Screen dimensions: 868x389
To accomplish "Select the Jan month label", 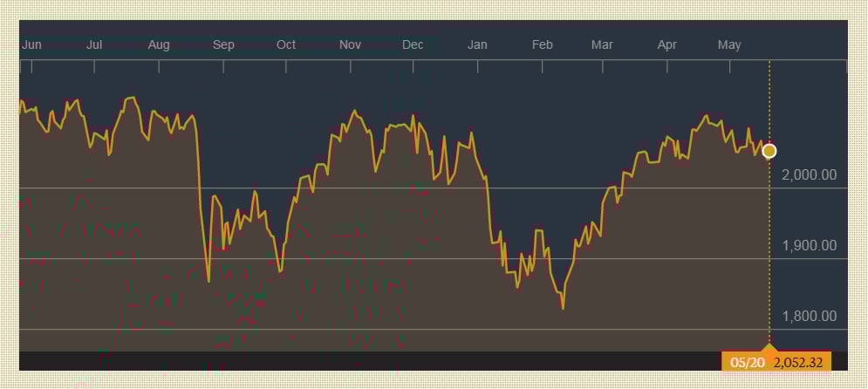I will (x=477, y=44).
